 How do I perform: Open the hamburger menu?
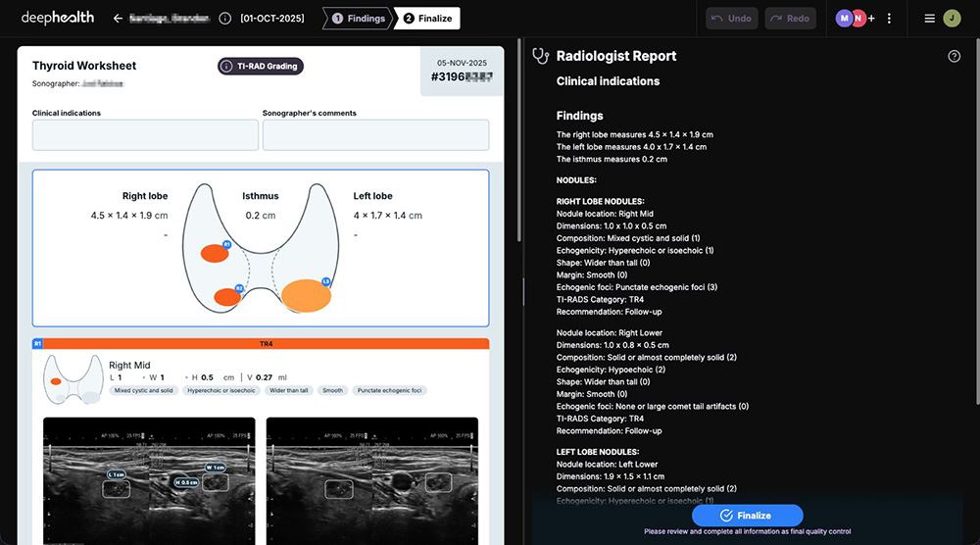[x=929, y=18]
